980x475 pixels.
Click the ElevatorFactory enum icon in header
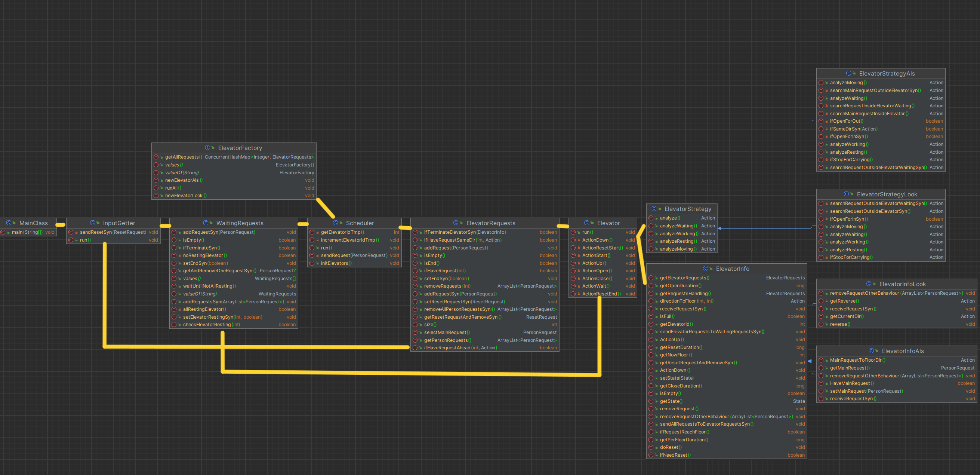point(207,148)
